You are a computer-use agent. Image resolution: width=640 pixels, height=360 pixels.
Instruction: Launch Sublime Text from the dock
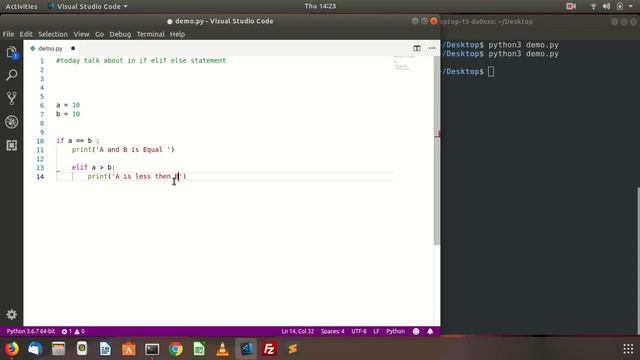[x=293, y=349]
